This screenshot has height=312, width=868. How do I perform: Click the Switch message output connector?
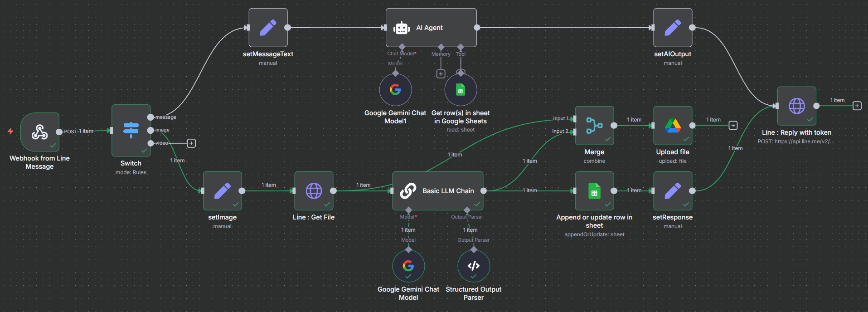click(150, 117)
